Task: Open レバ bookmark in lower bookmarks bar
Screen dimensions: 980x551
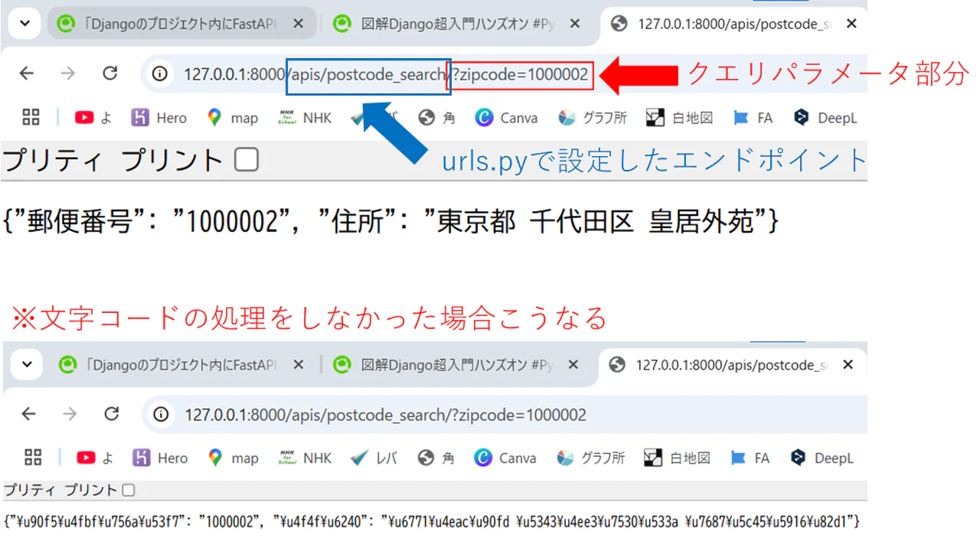Action: click(374, 458)
